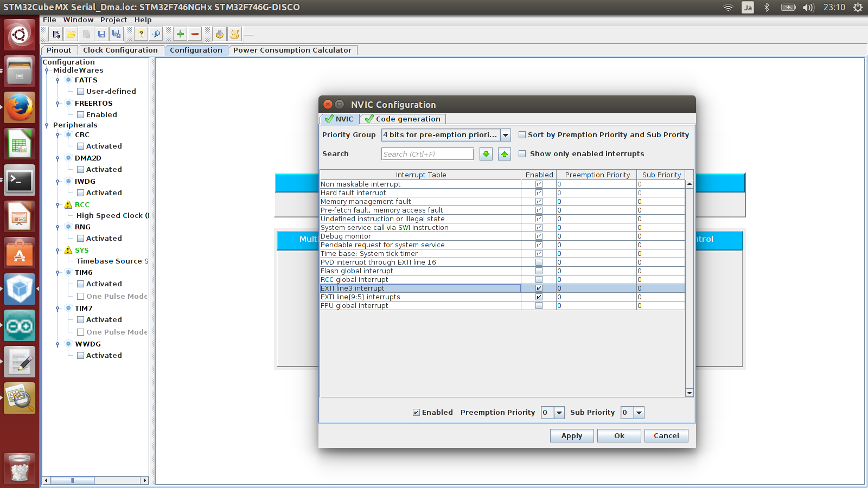Click the New Project toolbar icon
Screen dimensions: 868x488
click(56, 34)
